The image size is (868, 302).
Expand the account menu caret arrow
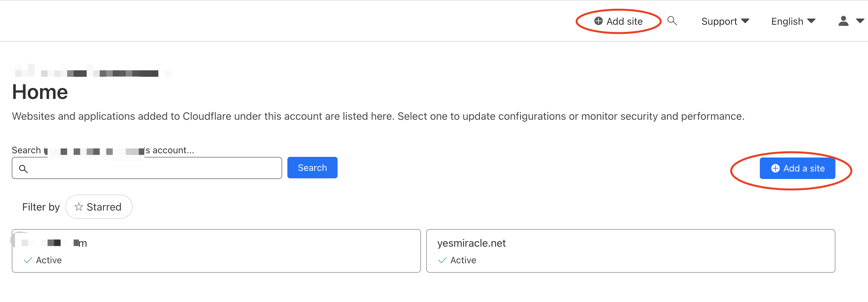860,21
